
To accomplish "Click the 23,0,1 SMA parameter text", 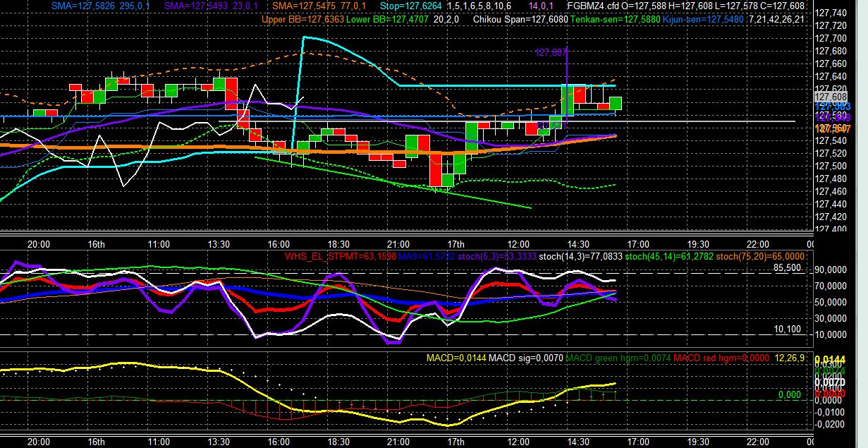I will 245,5.
